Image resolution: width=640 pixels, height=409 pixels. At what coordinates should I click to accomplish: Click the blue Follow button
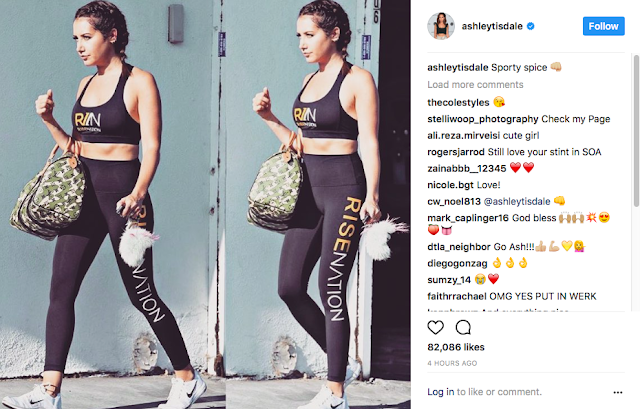[603, 26]
